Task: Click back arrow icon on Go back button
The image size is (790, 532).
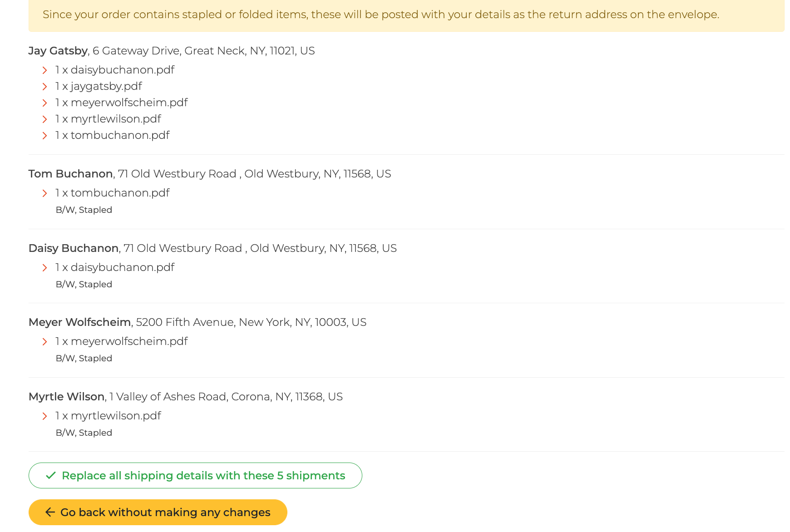Action: (50, 512)
